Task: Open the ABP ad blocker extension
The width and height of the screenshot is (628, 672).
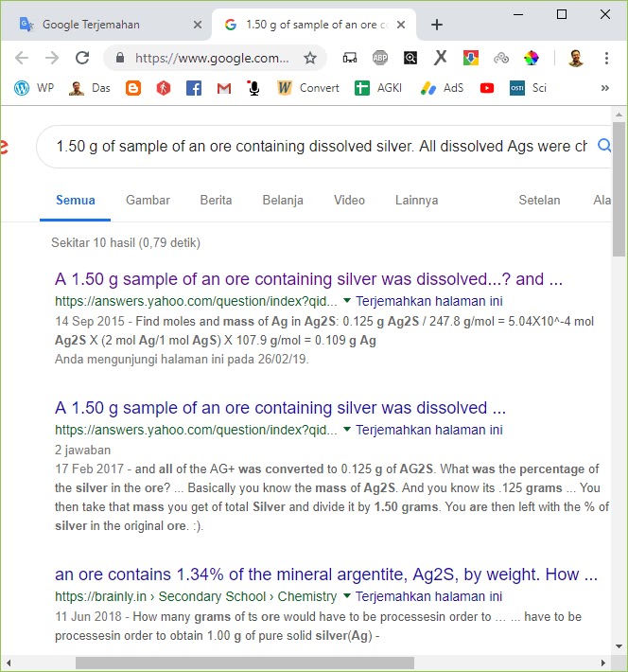Action: pyautogui.click(x=380, y=58)
